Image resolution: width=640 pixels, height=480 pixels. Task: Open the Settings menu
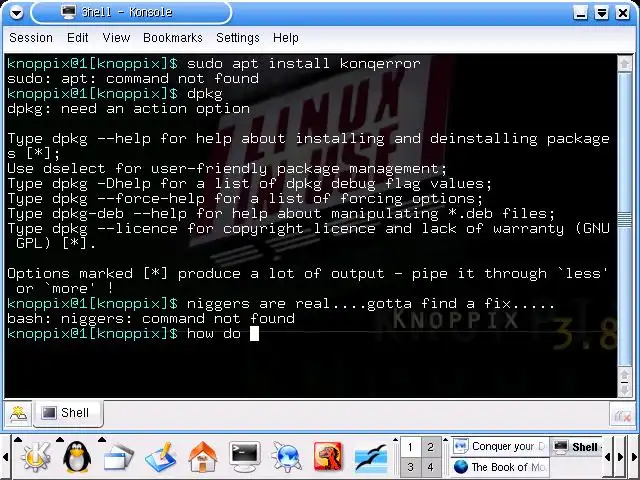pos(238,38)
